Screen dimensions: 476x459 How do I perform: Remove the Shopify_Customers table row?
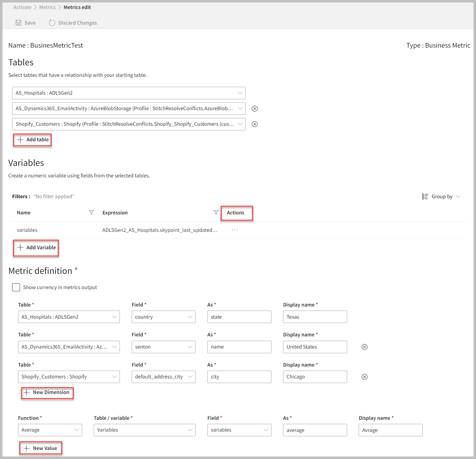click(x=255, y=124)
